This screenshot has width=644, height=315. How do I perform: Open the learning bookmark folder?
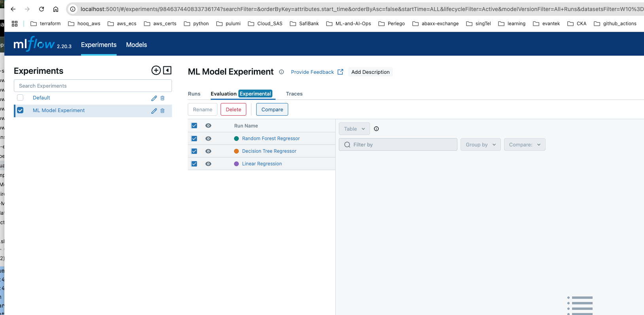point(512,24)
